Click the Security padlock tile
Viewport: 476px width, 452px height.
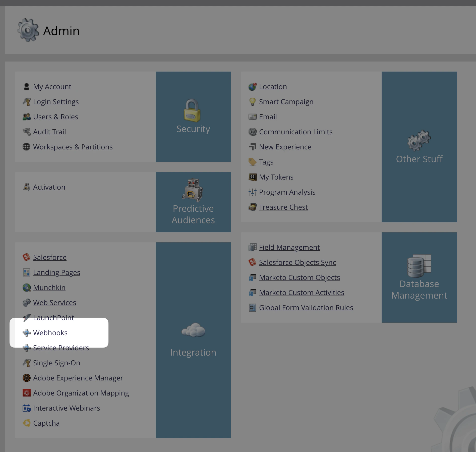click(193, 117)
